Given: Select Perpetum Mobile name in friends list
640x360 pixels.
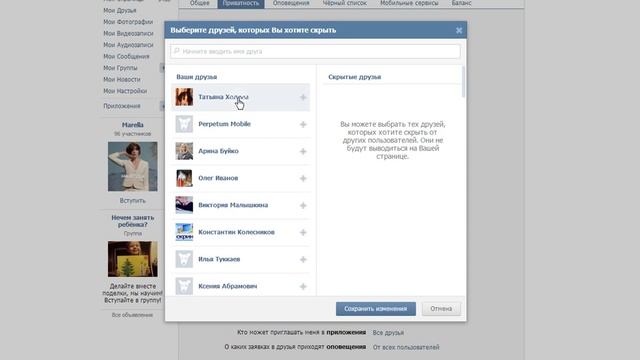Looking at the screenshot, I should coord(224,124).
